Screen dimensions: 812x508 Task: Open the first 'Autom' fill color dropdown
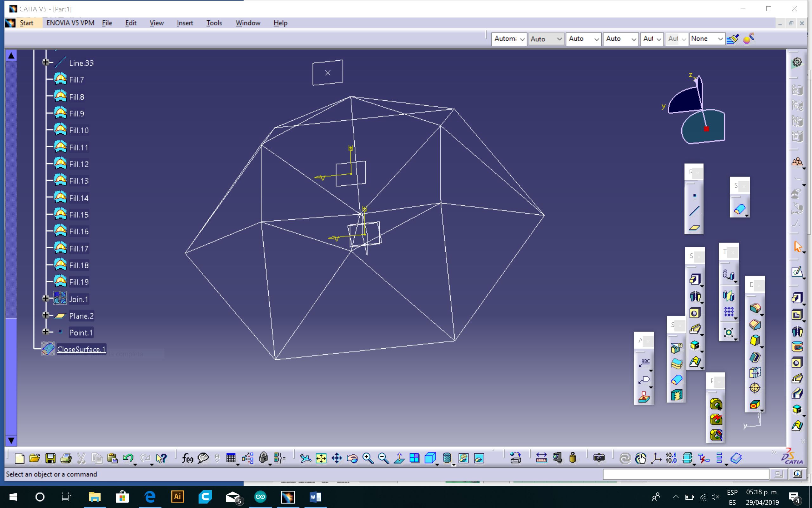click(x=509, y=39)
